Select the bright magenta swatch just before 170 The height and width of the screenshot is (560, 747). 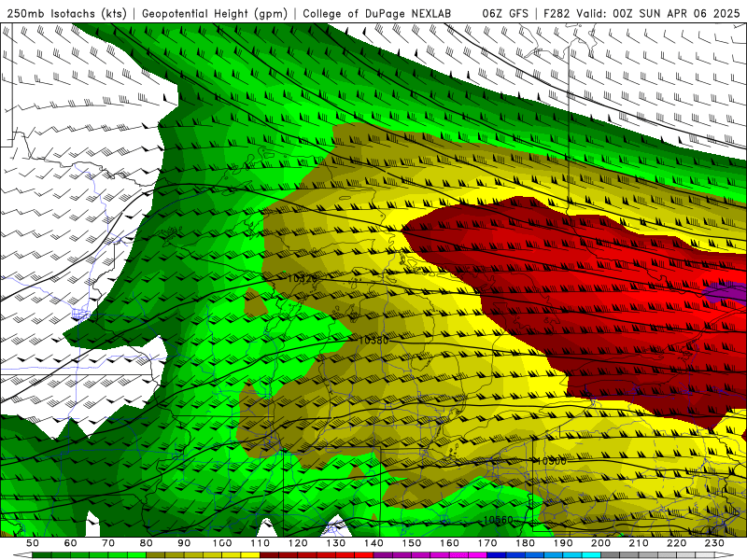click(x=477, y=554)
